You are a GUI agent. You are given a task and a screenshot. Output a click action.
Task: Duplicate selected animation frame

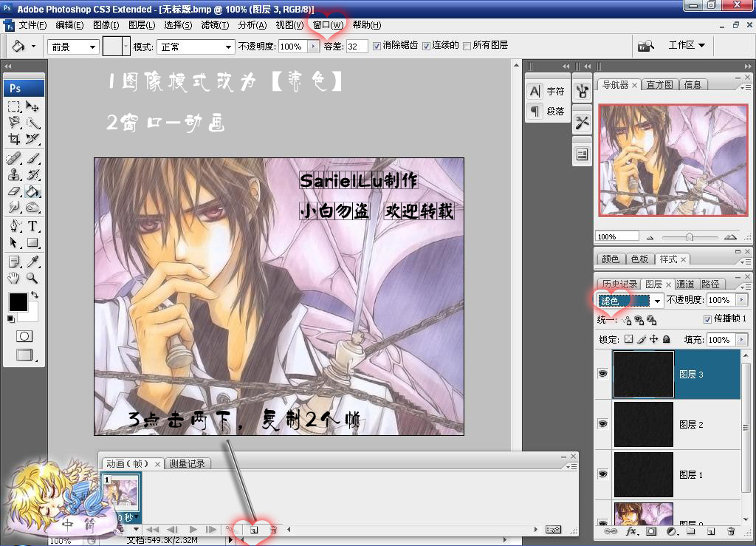pyautogui.click(x=254, y=530)
